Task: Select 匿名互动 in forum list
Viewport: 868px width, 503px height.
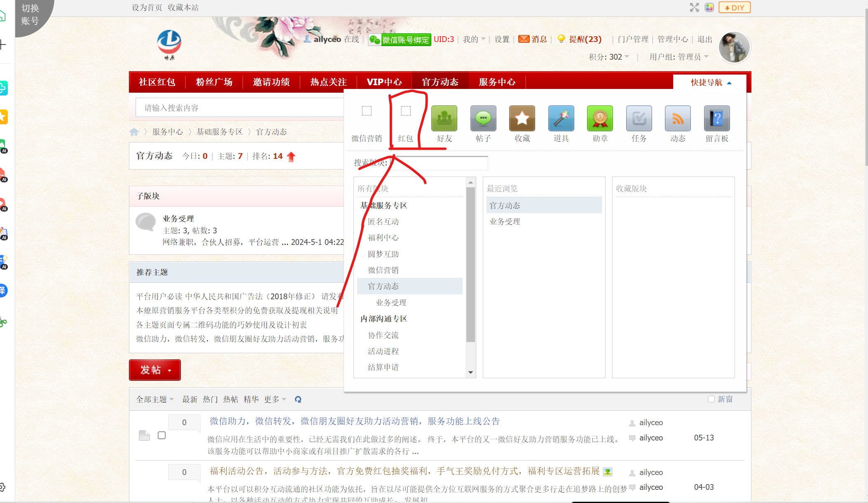Action: click(384, 221)
